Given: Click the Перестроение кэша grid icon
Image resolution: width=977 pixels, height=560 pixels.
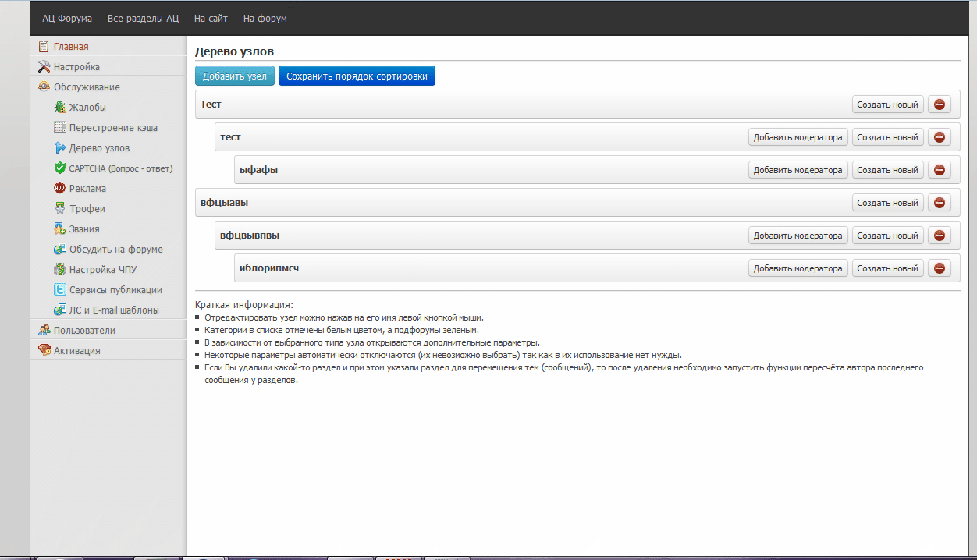Looking at the screenshot, I should tap(59, 128).
